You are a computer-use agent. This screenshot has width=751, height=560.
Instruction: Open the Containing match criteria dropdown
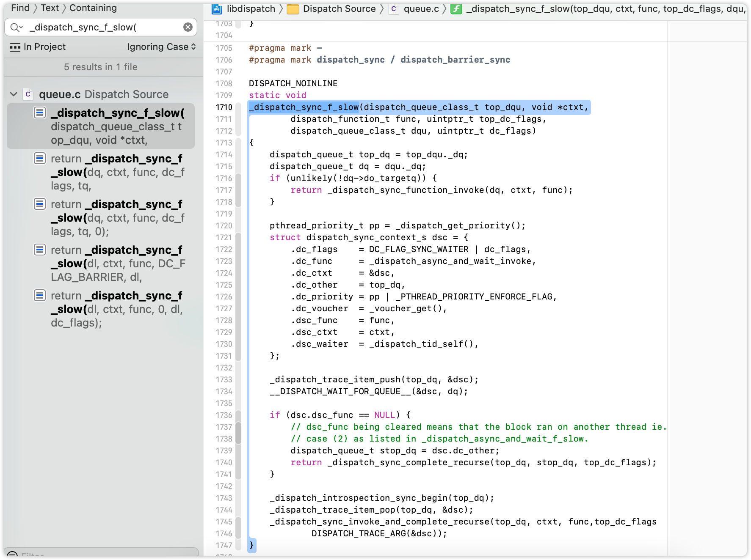click(93, 8)
